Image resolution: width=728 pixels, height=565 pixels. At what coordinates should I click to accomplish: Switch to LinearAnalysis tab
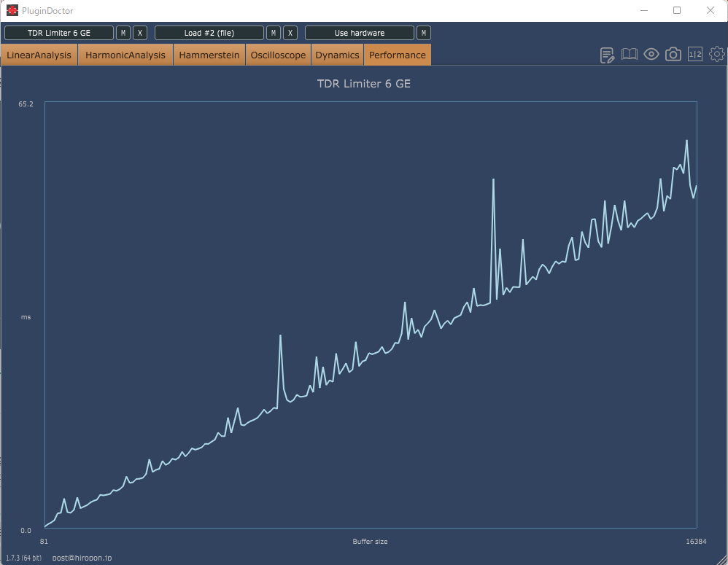(39, 55)
